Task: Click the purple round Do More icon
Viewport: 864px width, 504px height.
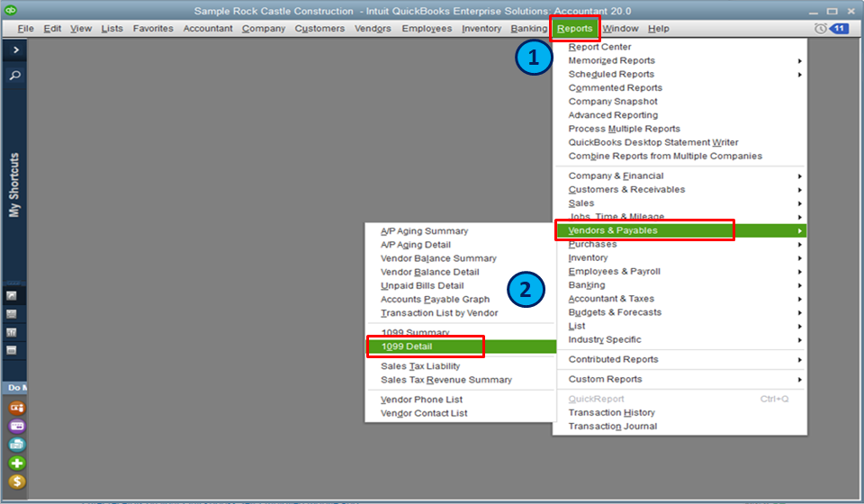Action: click(x=17, y=427)
